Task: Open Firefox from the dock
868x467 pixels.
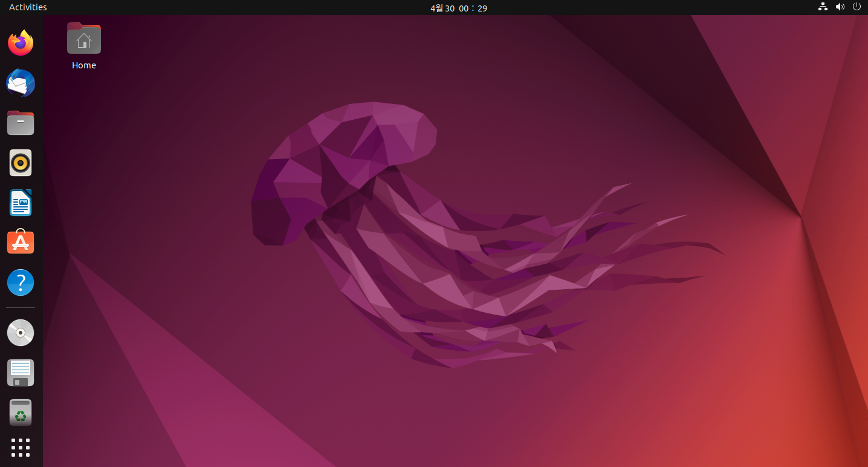Action: tap(21, 43)
